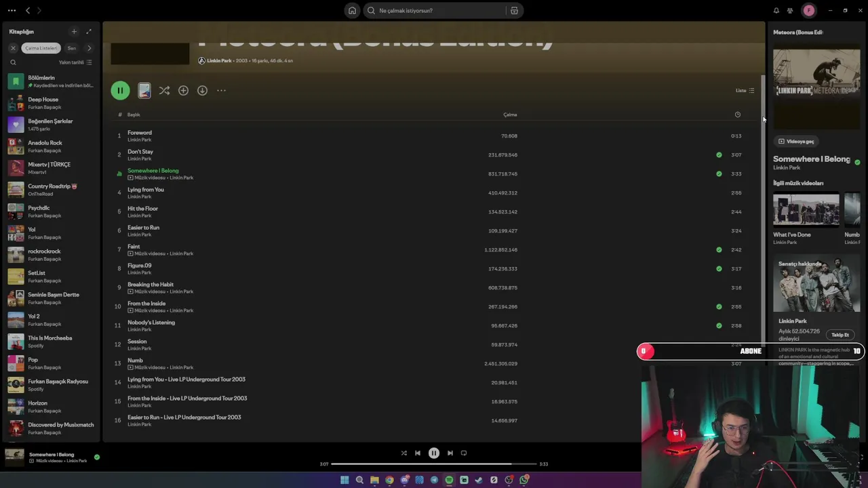The image size is (868, 488).
Task: Select track Breaking the Habit
Action: click(151, 285)
